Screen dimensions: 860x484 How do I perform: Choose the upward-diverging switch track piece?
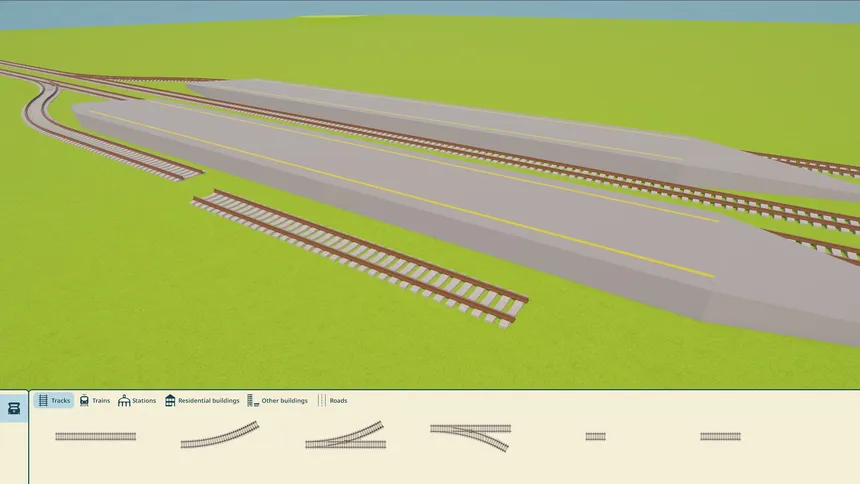(345, 436)
